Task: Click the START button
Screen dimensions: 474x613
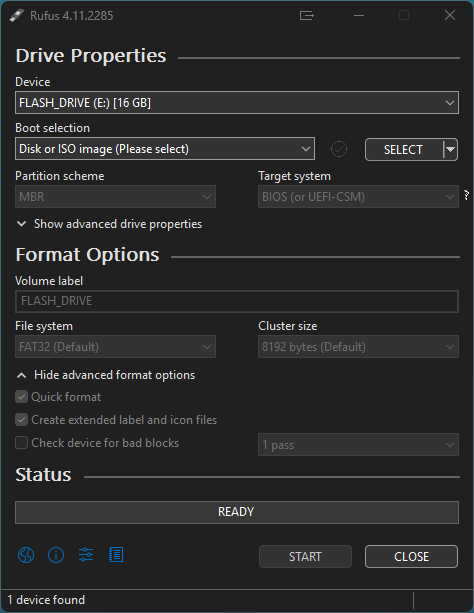Action: [x=305, y=556]
